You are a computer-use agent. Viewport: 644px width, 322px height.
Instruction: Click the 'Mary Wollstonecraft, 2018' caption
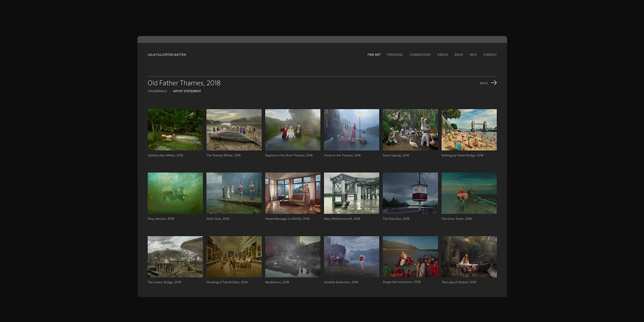tap(342, 219)
